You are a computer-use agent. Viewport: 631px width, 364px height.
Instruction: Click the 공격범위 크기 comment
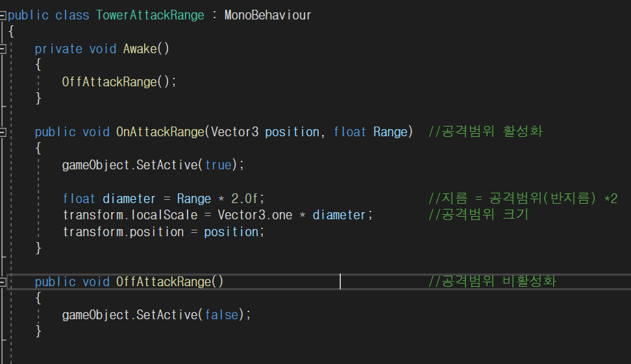point(479,215)
